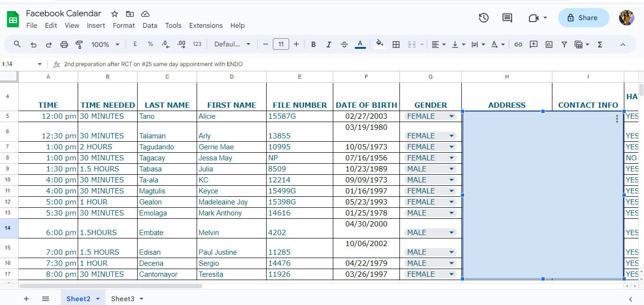Expand the font Default dropdown

[x=232, y=45]
